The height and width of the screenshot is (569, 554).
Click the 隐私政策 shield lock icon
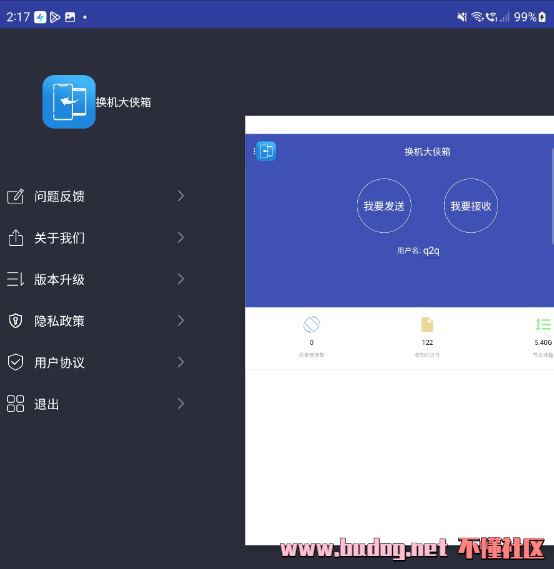[x=15, y=321]
